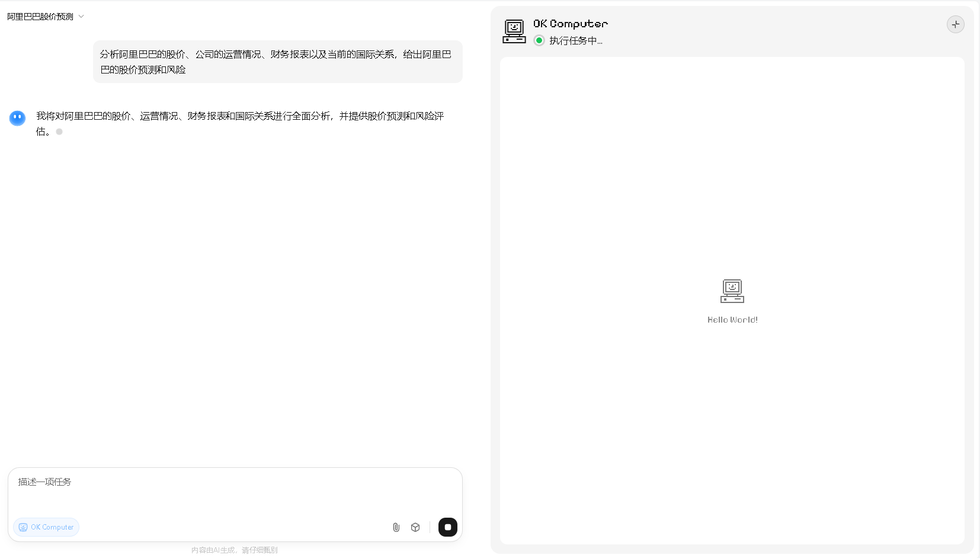Click the chevron next to the chat name

[81, 17]
